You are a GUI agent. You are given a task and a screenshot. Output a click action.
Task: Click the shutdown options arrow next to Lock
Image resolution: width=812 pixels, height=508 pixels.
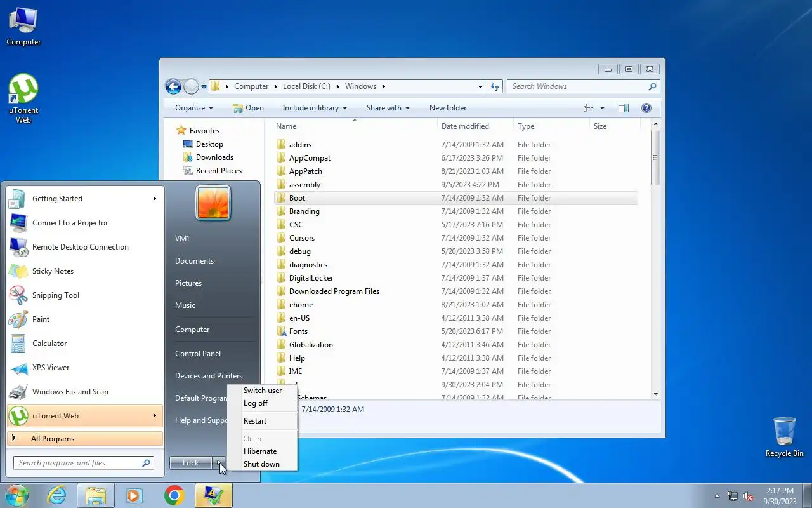(x=219, y=463)
